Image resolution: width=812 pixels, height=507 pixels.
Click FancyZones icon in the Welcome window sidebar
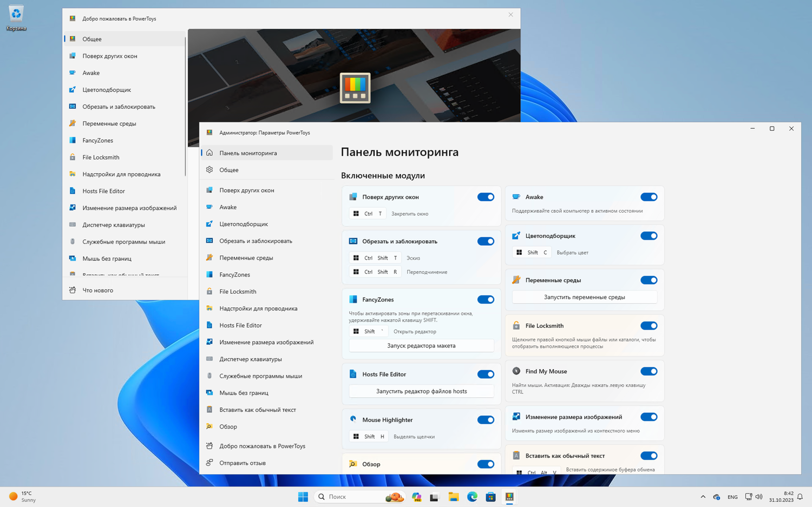(73, 140)
